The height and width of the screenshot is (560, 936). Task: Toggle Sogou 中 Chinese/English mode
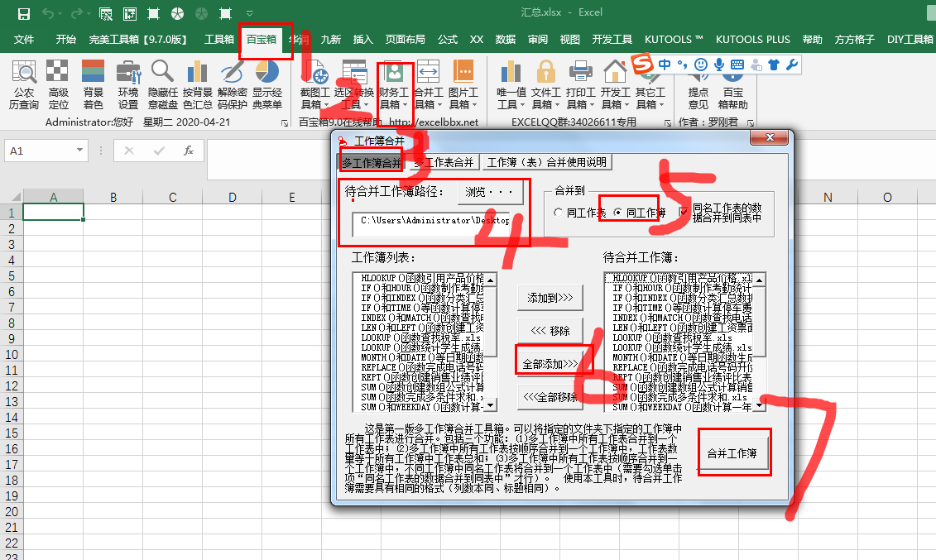point(665,64)
